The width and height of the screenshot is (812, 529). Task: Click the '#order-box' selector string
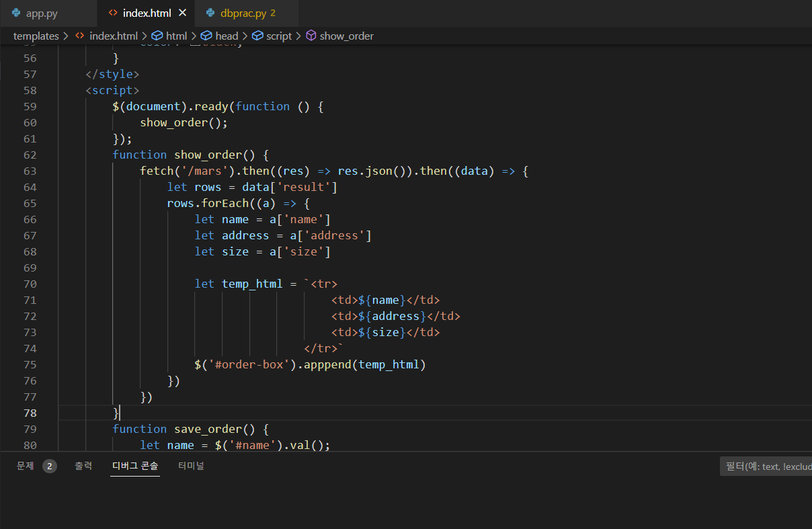[249, 364]
